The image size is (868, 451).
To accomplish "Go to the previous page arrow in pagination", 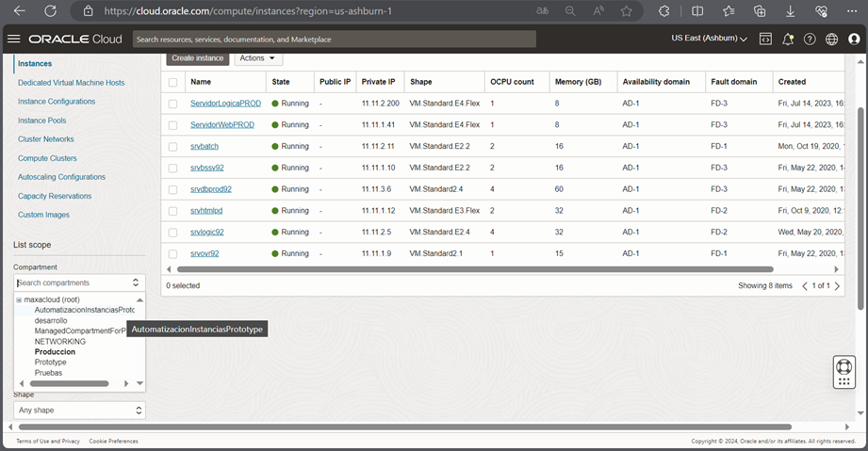I will [x=805, y=285].
